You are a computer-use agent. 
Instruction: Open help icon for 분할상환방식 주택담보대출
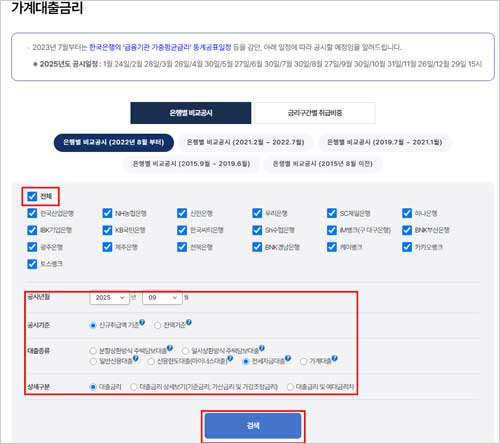pos(170,348)
